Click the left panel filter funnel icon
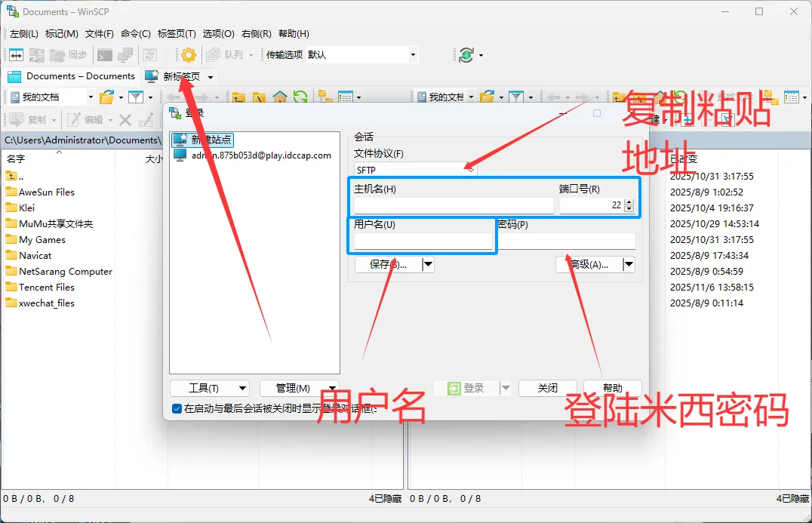Screen dimensions: 812x523 coord(136,97)
